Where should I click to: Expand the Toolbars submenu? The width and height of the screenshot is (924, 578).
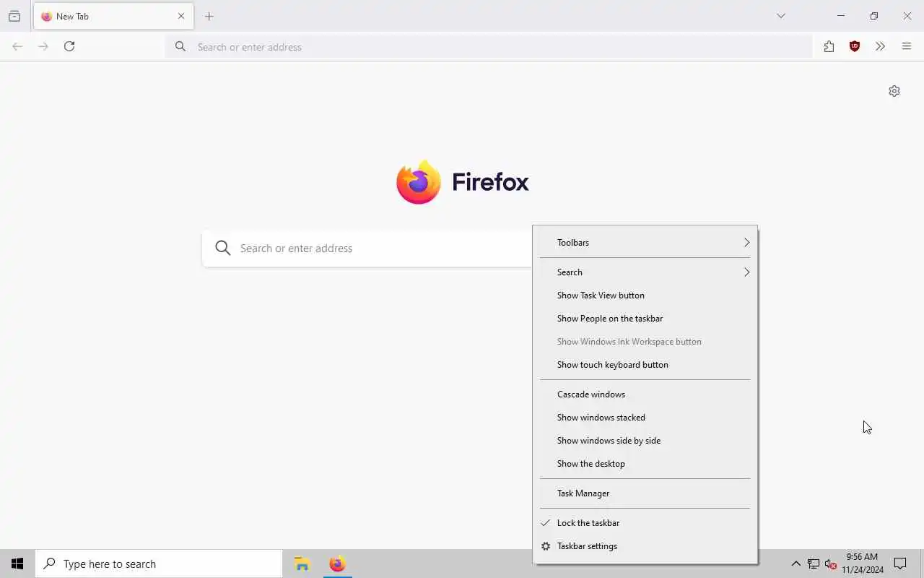(x=645, y=243)
